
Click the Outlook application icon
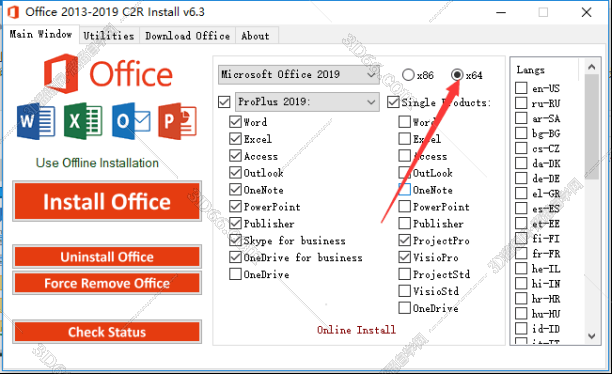[131, 121]
